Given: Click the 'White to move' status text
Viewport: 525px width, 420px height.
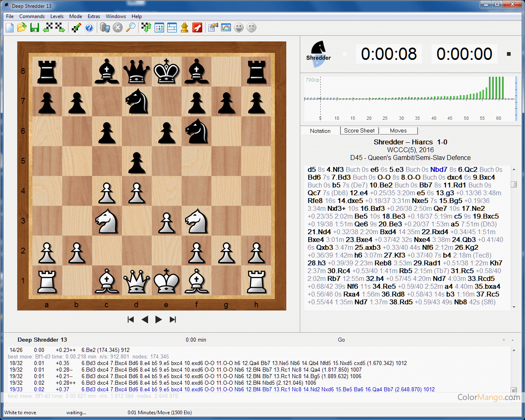Looking at the screenshot, I should (20, 413).
